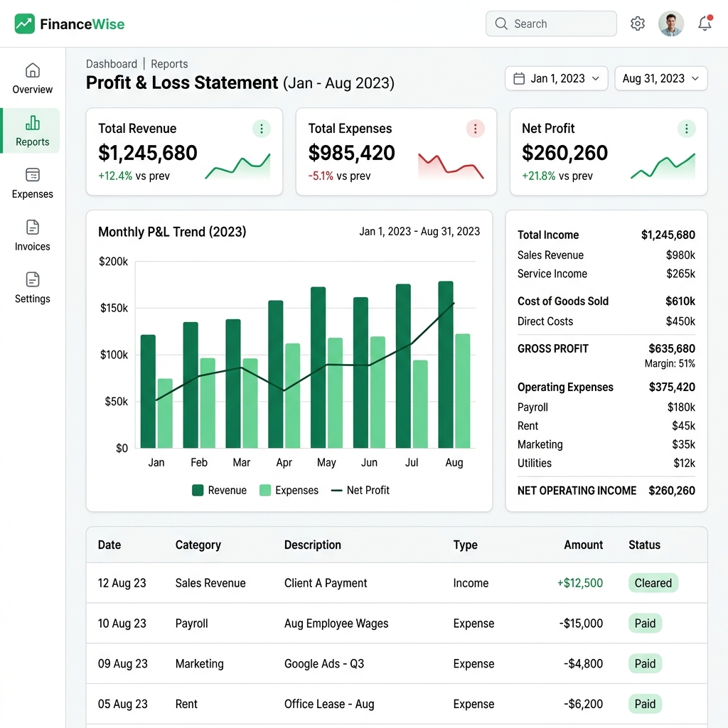Click the Cleared status badge

[653, 583]
